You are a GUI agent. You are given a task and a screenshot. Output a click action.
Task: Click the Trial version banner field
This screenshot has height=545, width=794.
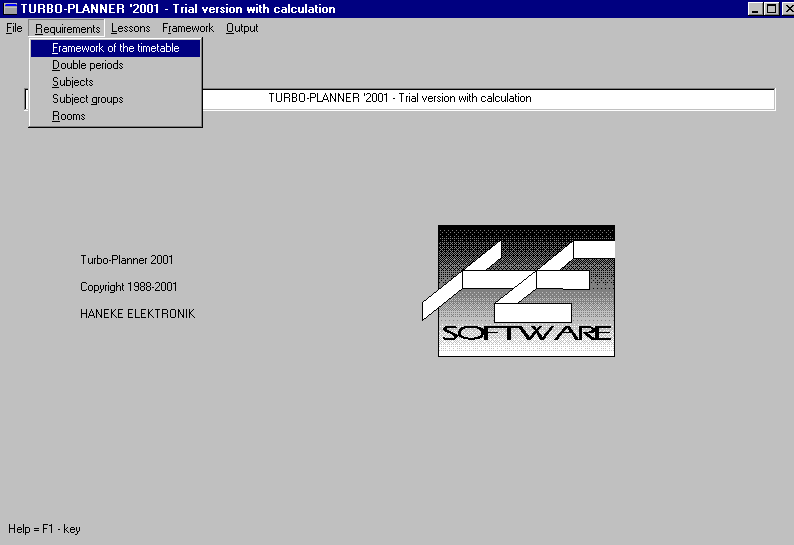[400, 99]
